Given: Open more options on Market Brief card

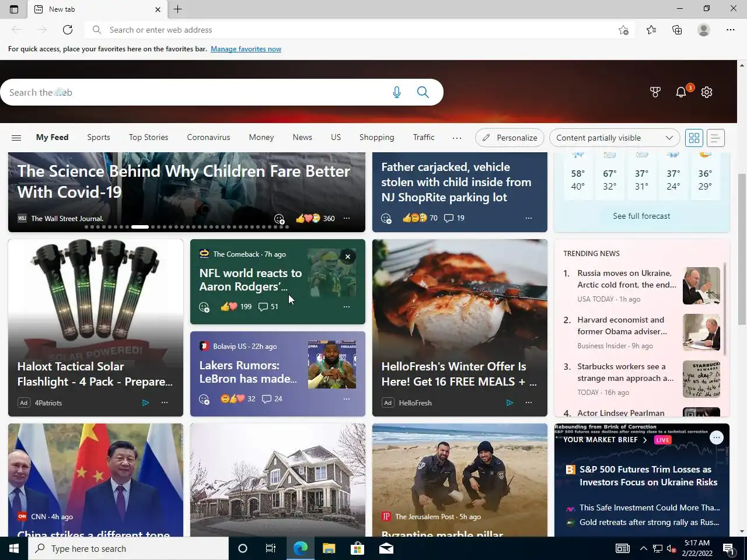Looking at the screenshot, I should pyautogui.click(x=717, y=437).
